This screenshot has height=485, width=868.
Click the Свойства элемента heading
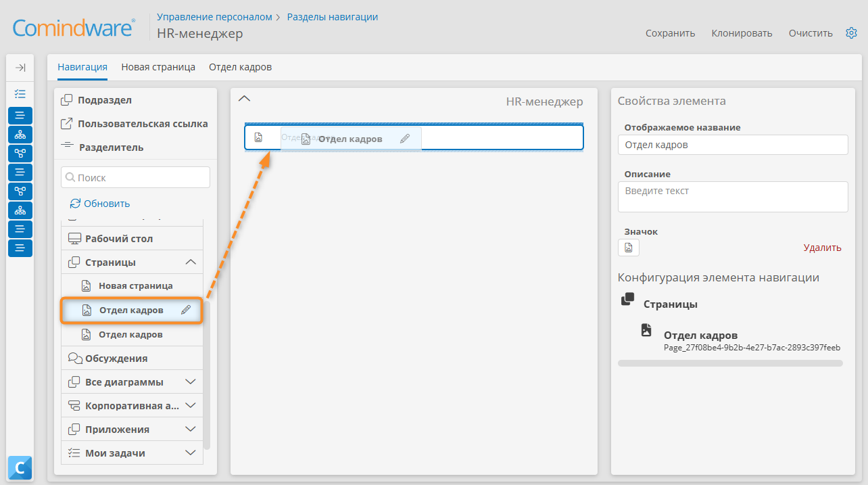click(x=672, y=101)
